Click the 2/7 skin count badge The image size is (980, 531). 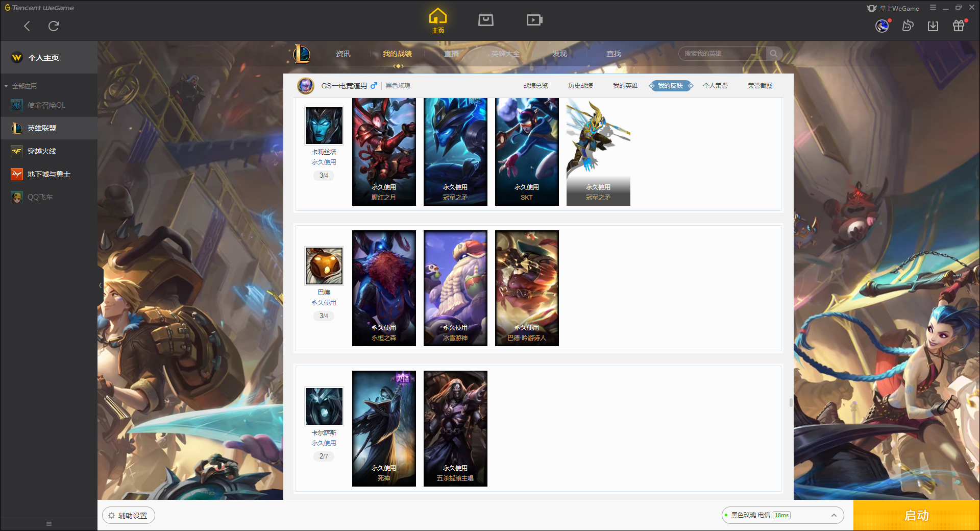click(324, 456)
